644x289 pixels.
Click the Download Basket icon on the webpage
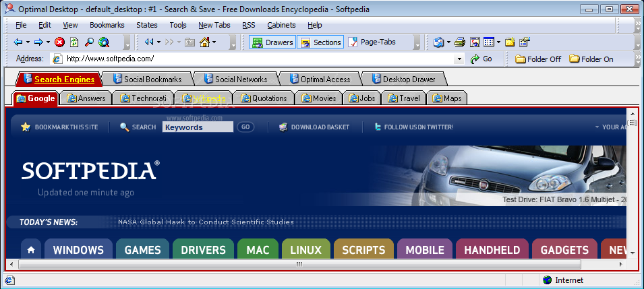(x=283, y=127)
